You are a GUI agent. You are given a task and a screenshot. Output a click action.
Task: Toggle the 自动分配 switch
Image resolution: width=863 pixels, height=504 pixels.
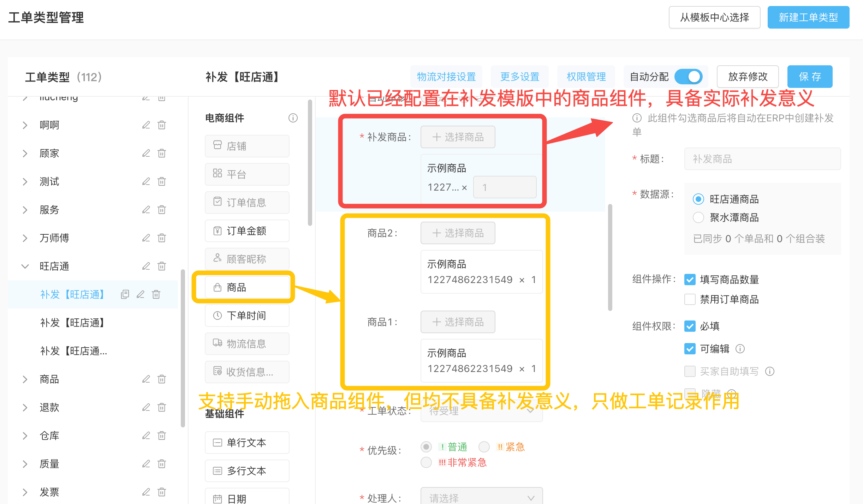[688, 77]
